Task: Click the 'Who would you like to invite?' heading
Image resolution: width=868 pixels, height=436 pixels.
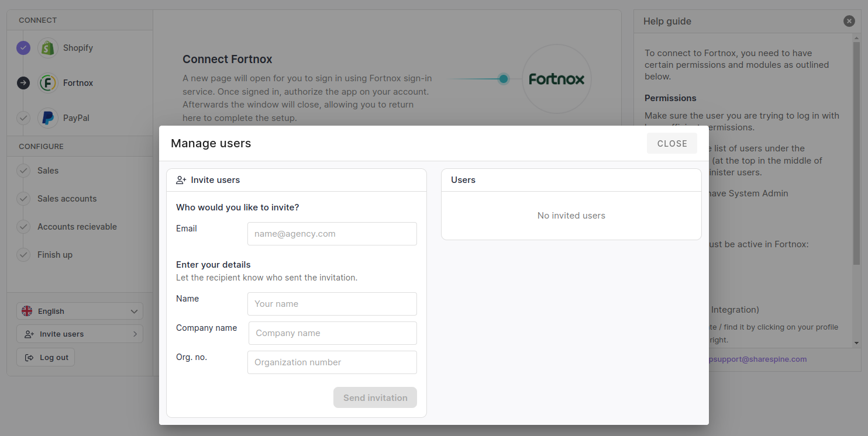Action: click(237, 207)
